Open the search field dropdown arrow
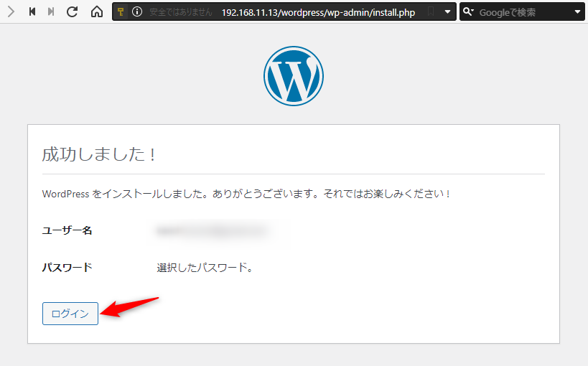This screenshot has height=366, width=588. click(x=577, y=12)
